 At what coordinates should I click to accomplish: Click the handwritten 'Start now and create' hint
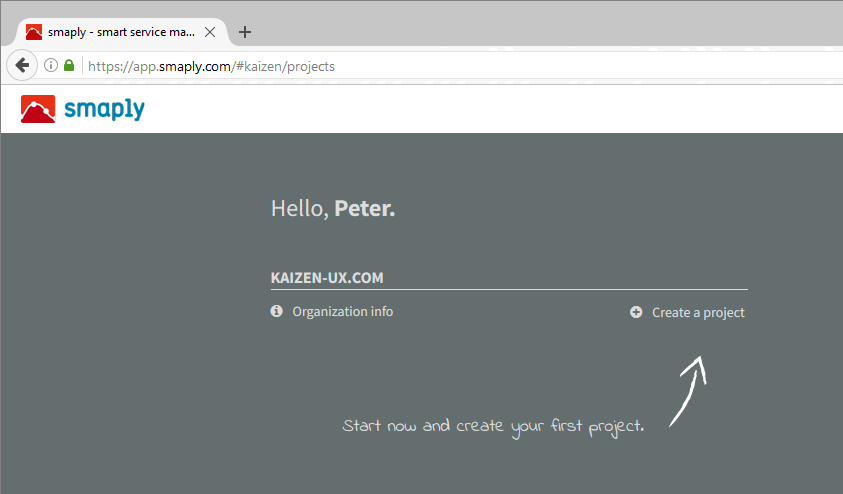tap(492, 427)
